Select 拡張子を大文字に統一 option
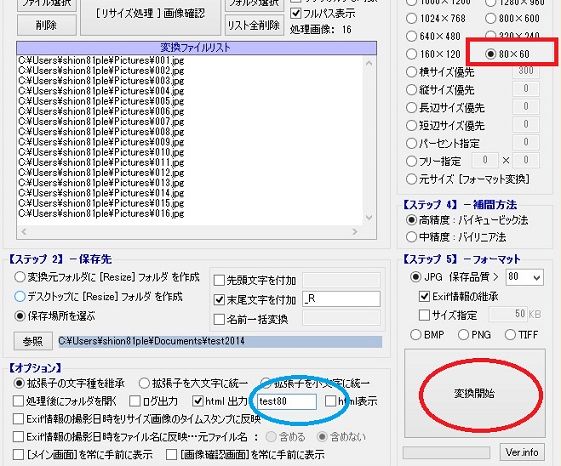561x466 pixels. (144, 383)
